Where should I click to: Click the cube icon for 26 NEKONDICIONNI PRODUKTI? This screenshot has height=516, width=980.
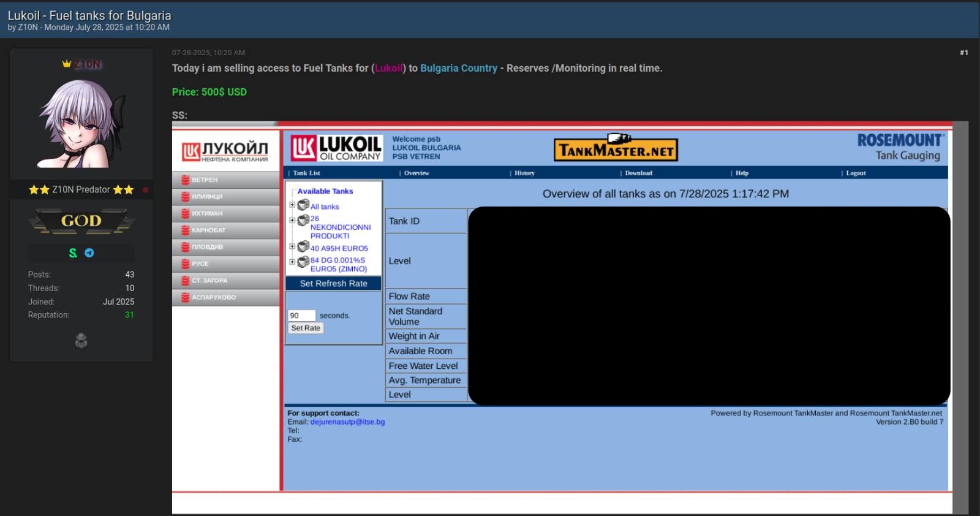point(303,220)
